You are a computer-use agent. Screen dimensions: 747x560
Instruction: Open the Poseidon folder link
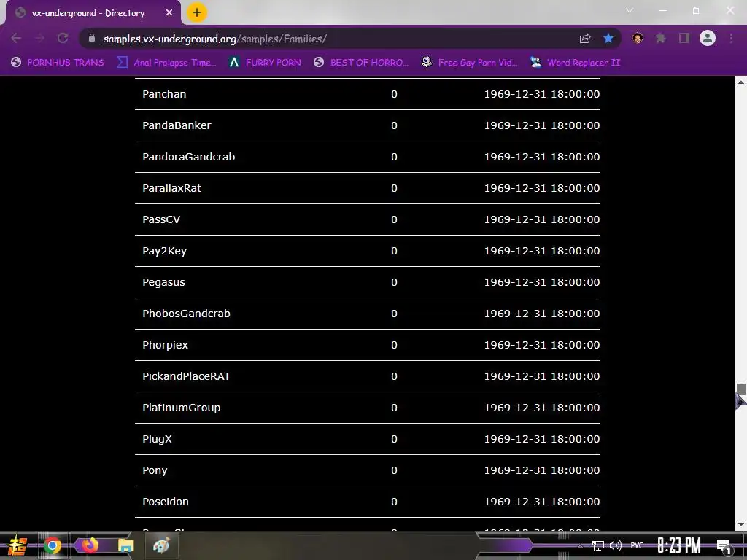[166, 502]
